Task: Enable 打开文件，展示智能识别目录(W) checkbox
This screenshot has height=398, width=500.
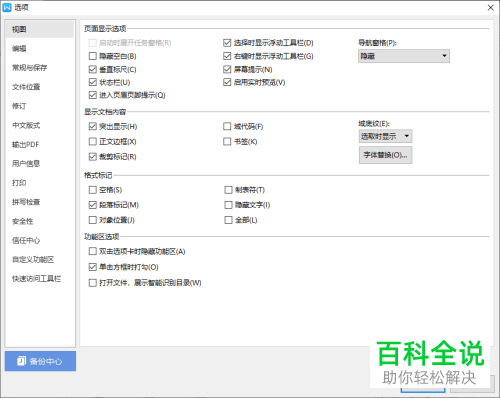Action: [93, 283]
